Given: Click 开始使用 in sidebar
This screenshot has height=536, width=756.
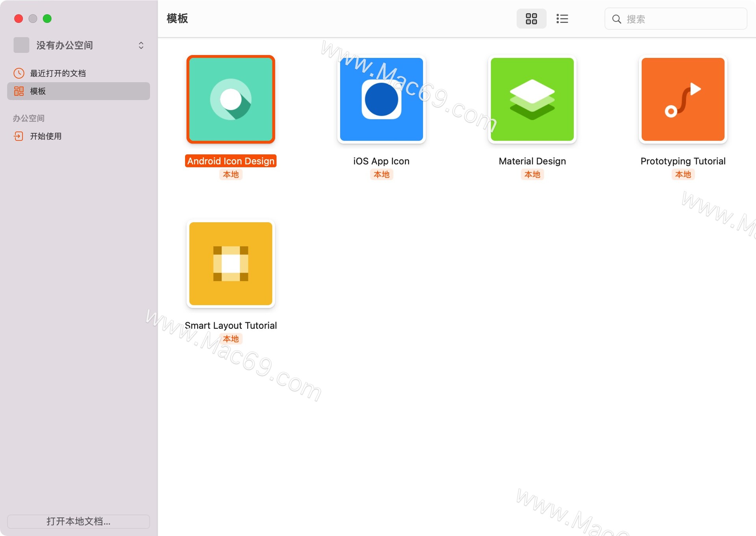Looking at the screenshot, I should click(x=45, y=136).
